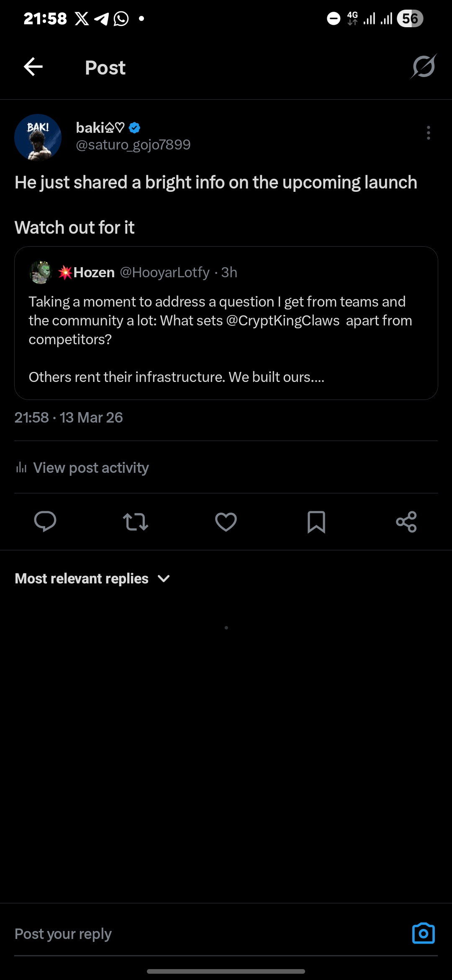Focus the Post your reply field
452x980 pixels.
pos(209,934)
